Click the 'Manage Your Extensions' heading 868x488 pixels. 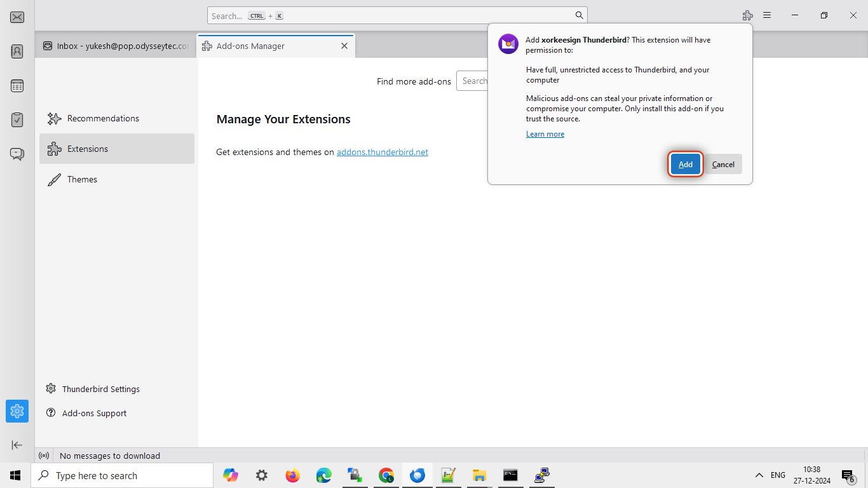click(283, 119)
